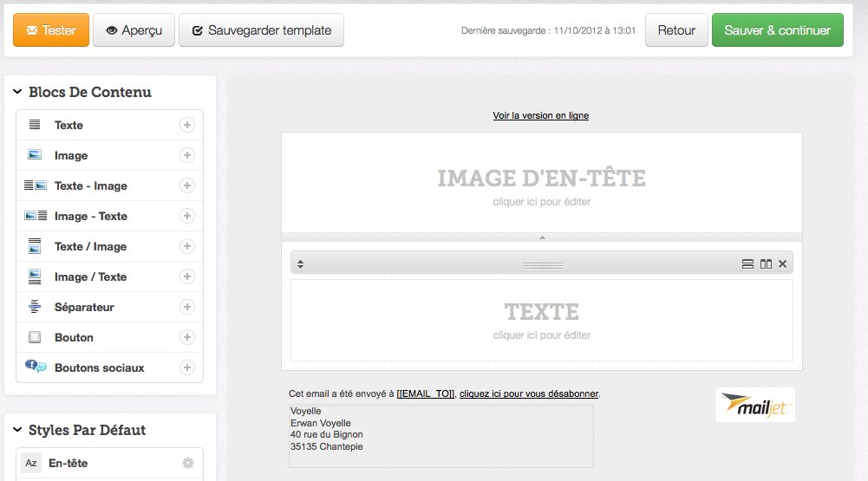
Task: Select the Image content block entry
Action: pos(71,155)
